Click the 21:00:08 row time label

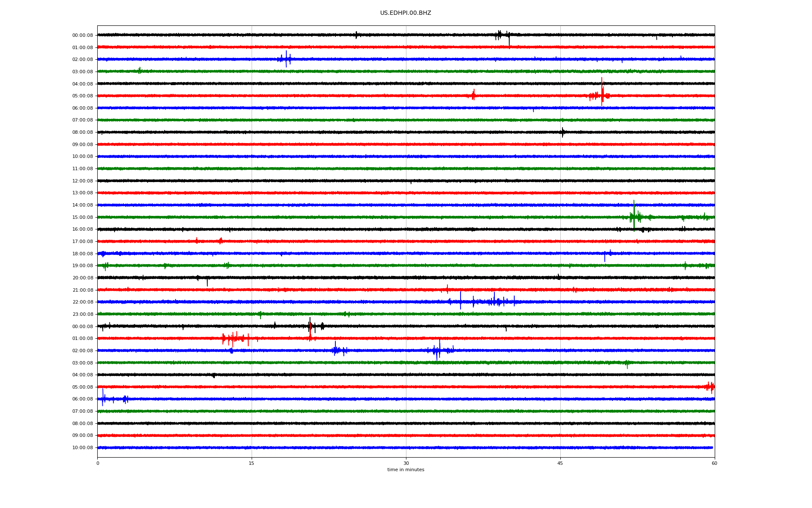coord(82,290)
